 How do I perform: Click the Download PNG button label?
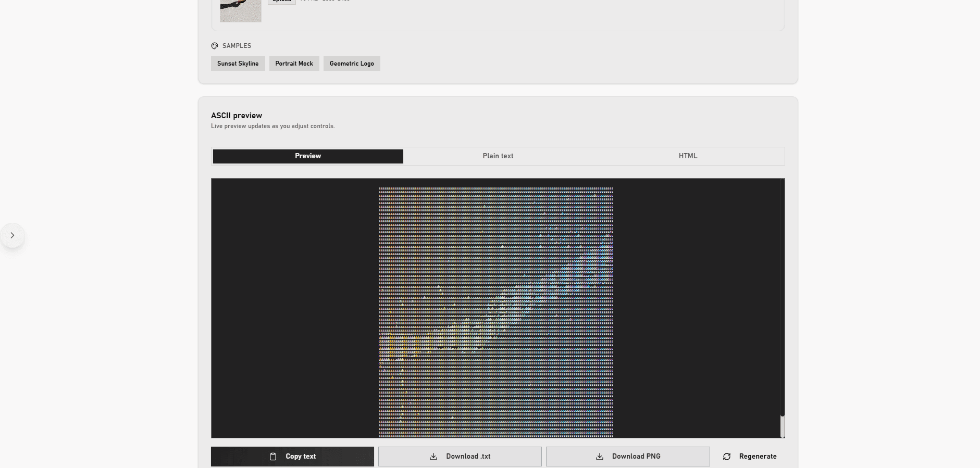pos(636,457)
